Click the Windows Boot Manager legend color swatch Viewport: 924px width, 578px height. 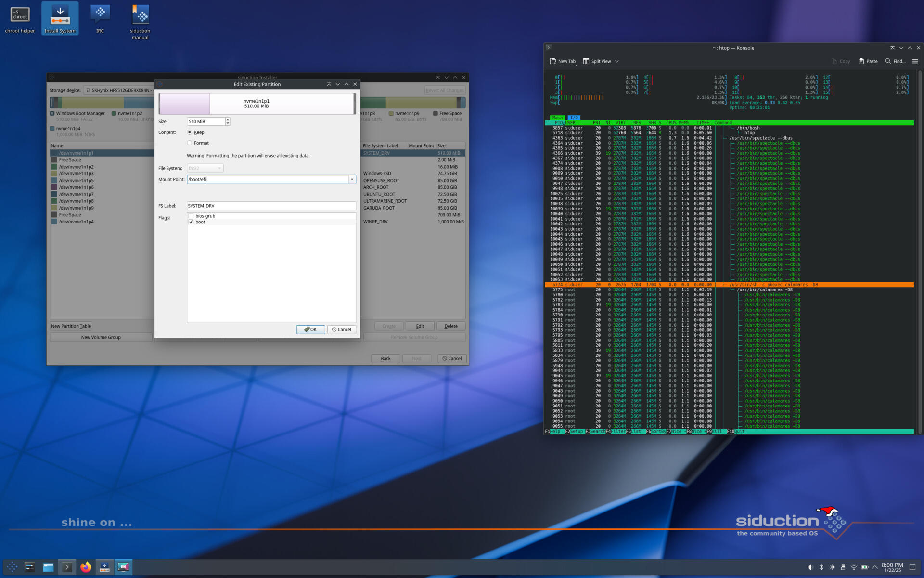point(52,113)
